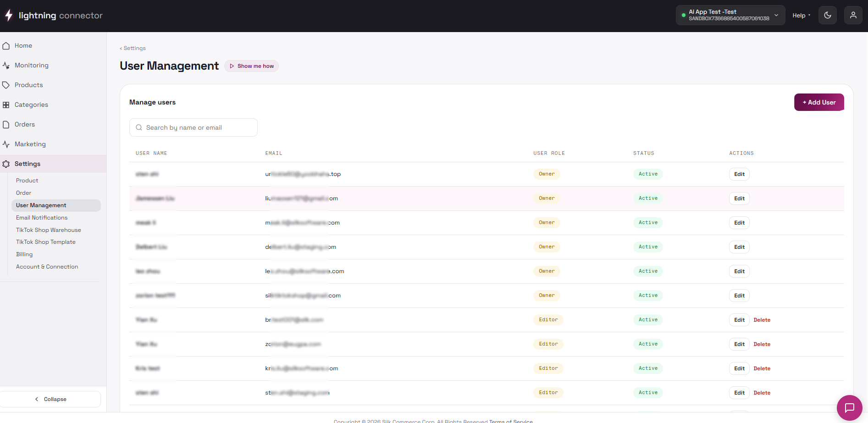Click the Categories grid icon
The image size is (868, 423).
tap(6, 105)
